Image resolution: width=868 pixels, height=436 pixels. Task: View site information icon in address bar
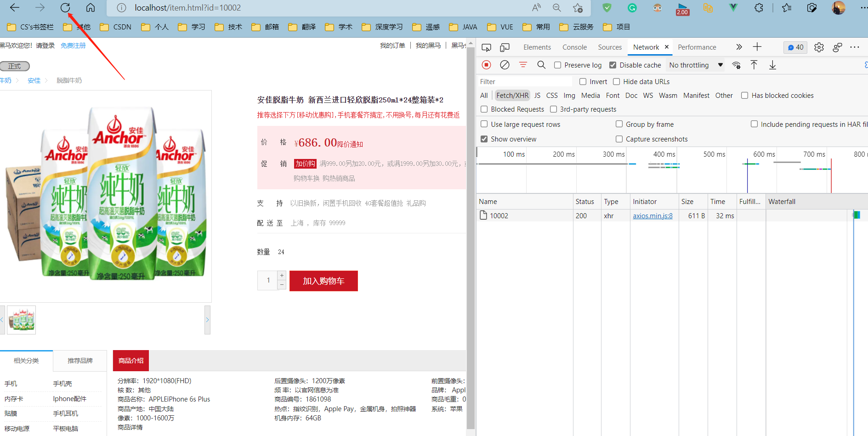[121, 8]
